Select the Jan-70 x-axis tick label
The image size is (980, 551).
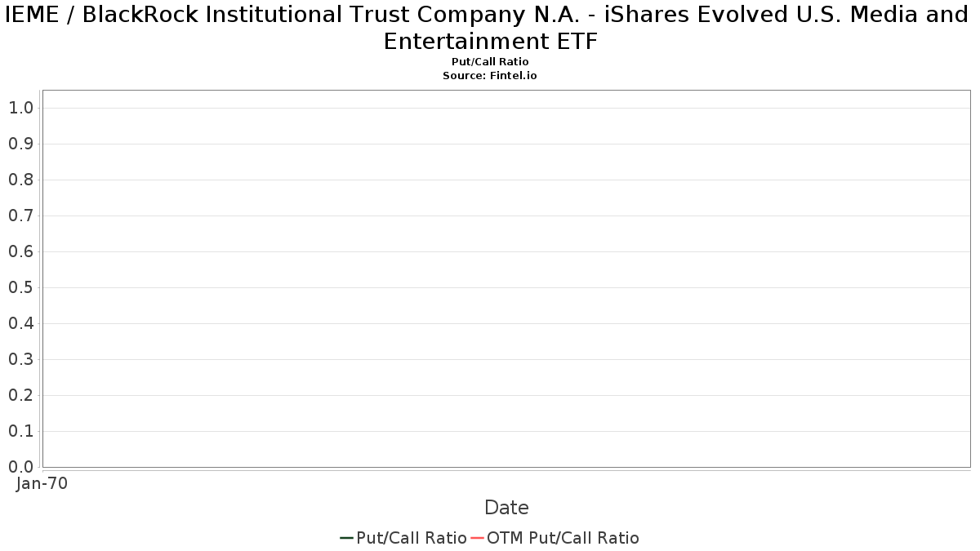(42, 483)
